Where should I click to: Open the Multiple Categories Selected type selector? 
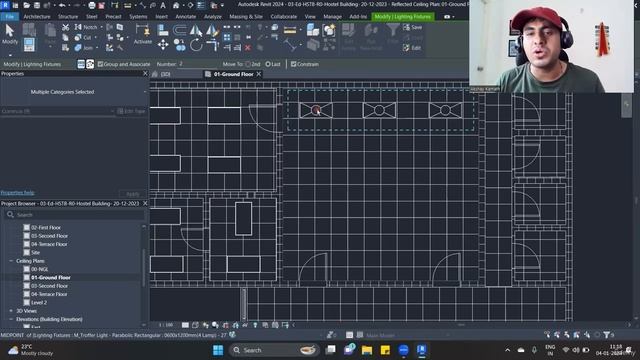coord(74,92)
